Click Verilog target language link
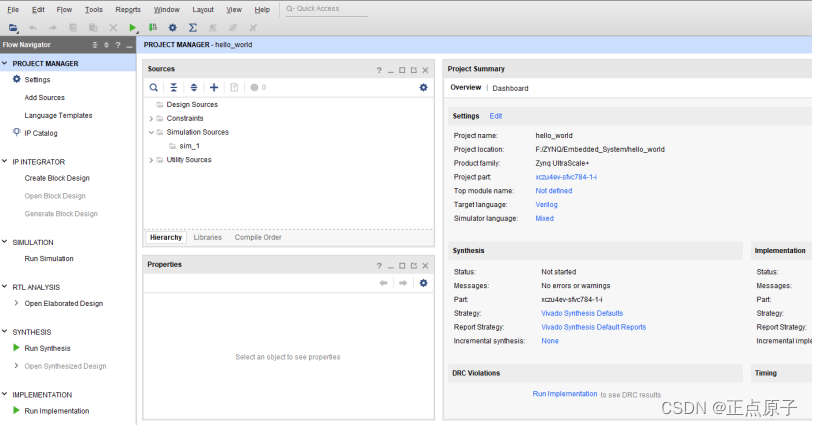Viewport: 813px width, 426px height. (x=546, y=205)
